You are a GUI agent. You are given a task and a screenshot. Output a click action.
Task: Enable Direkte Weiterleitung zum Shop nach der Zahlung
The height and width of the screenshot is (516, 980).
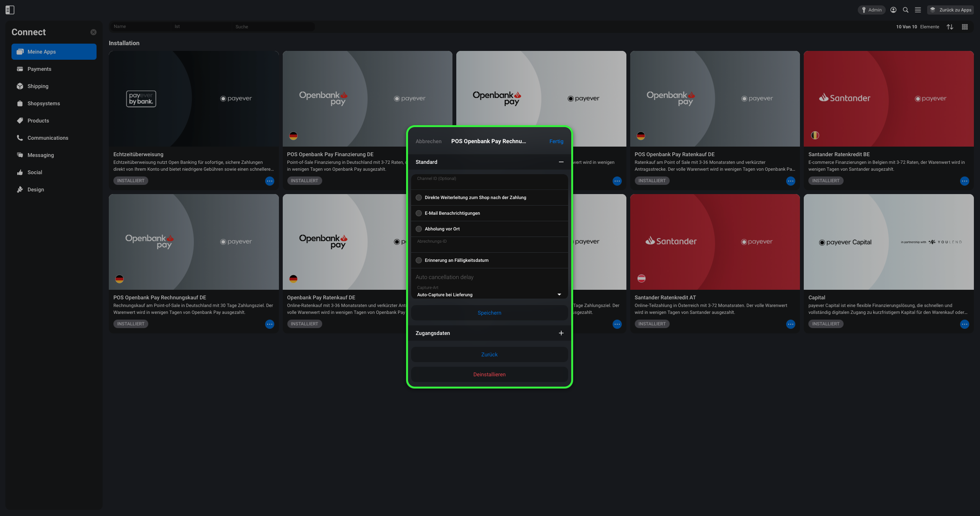419,198
